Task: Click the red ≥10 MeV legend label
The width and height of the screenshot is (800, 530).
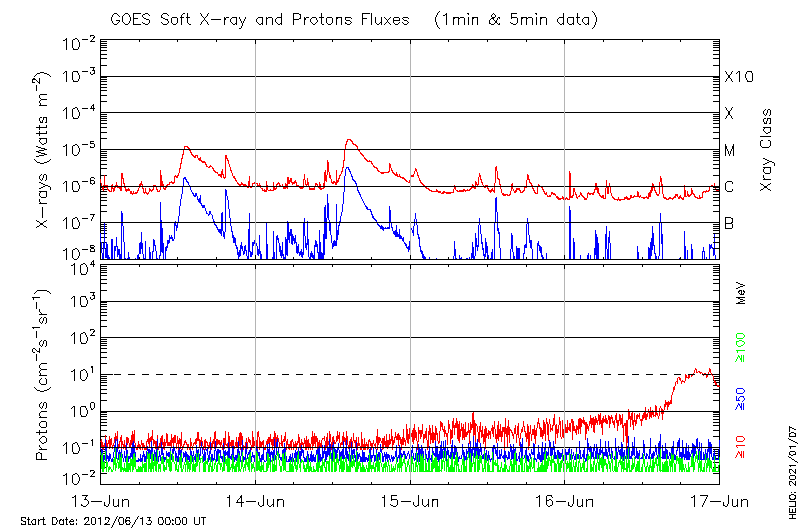Action: (742, 446)
